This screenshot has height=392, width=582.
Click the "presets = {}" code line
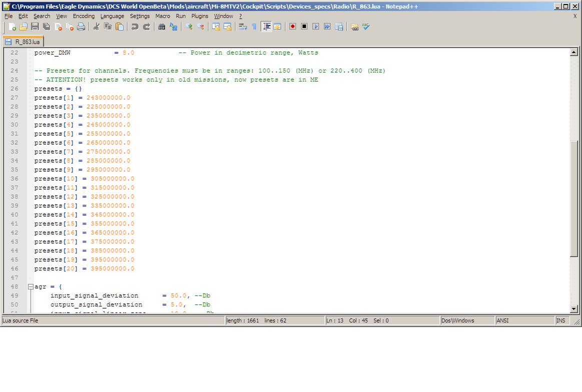coord(58,89)
